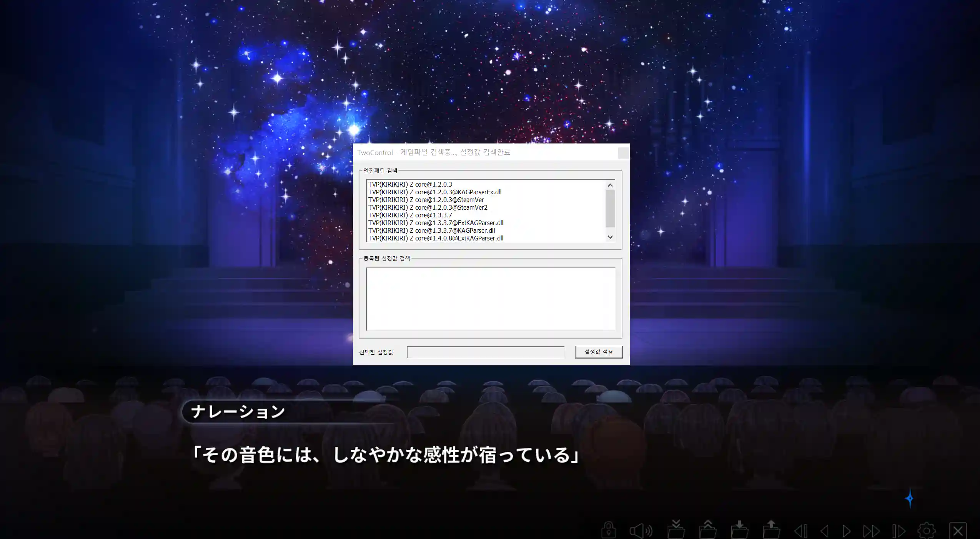The width and height of the screenshot is (980, 539).
Task: Click the padlock lock icon in the game toolbar
Action: point(608,531)
